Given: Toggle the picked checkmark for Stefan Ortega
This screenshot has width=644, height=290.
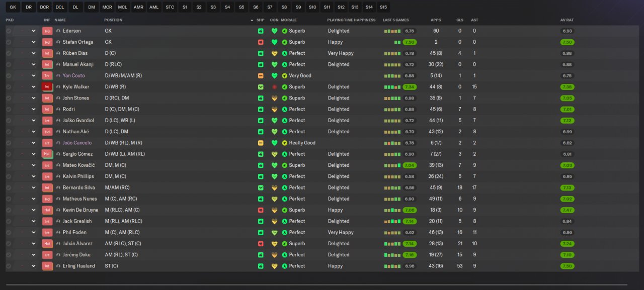Looking at the screenshot, I should coord(9,42).
